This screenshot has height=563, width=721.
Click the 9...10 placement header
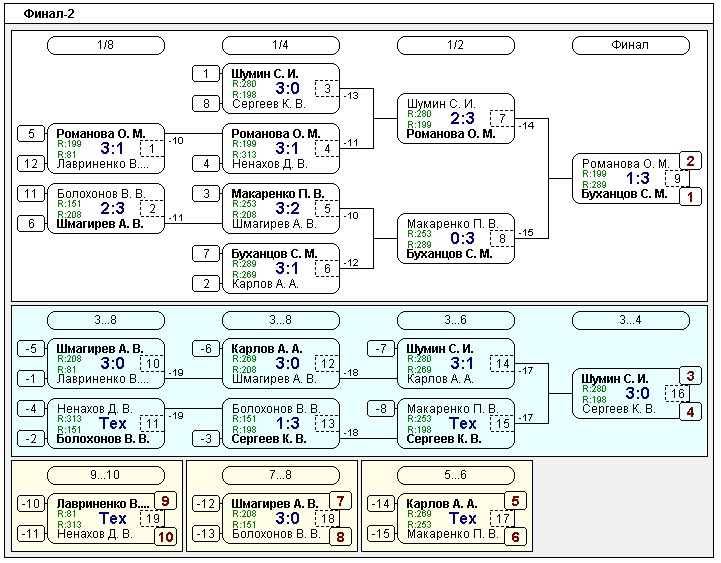pos(105,470)
